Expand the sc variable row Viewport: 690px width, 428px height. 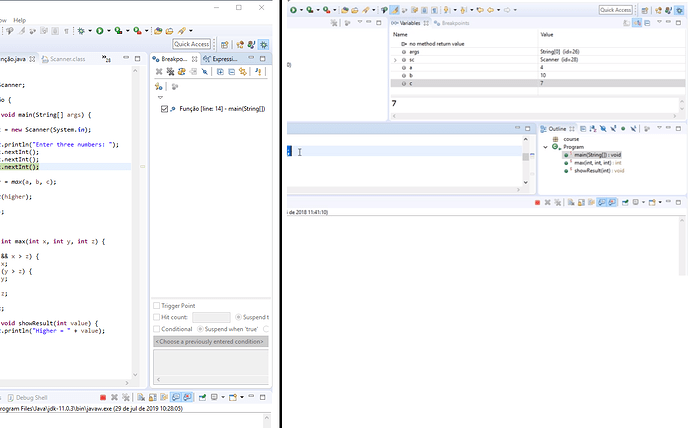[395, 60]
